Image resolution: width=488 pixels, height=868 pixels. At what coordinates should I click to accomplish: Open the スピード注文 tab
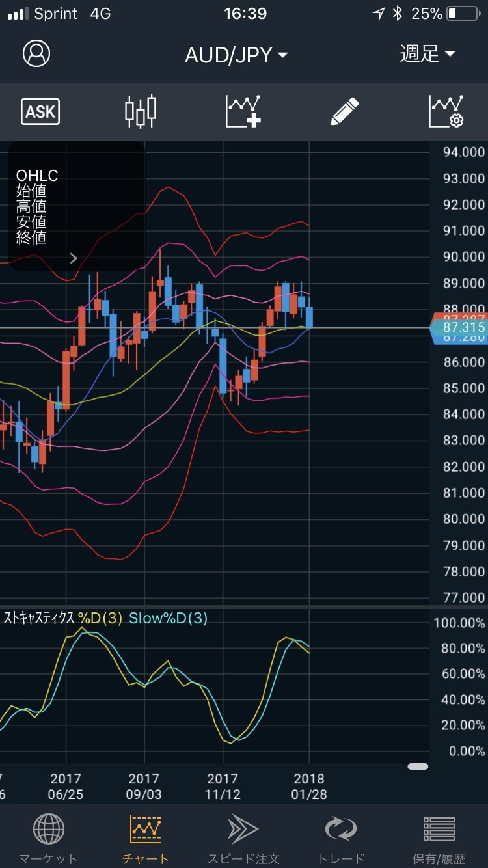pos(243,840)
